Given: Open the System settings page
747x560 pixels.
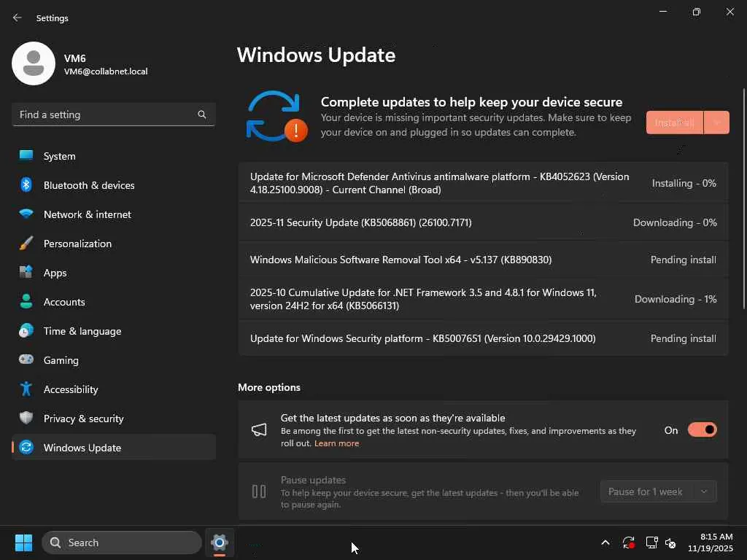Looking at the screenshot, I should point(114,156).
